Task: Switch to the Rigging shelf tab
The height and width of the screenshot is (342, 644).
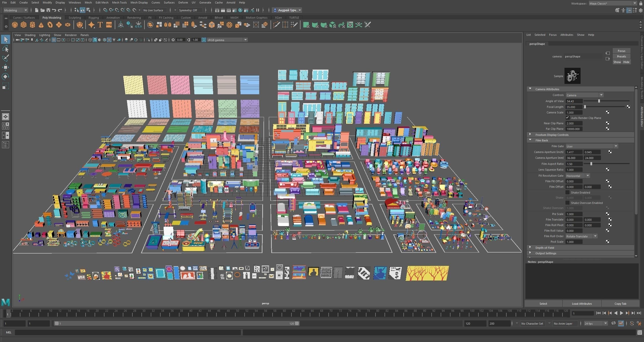Action: [93, 18]
